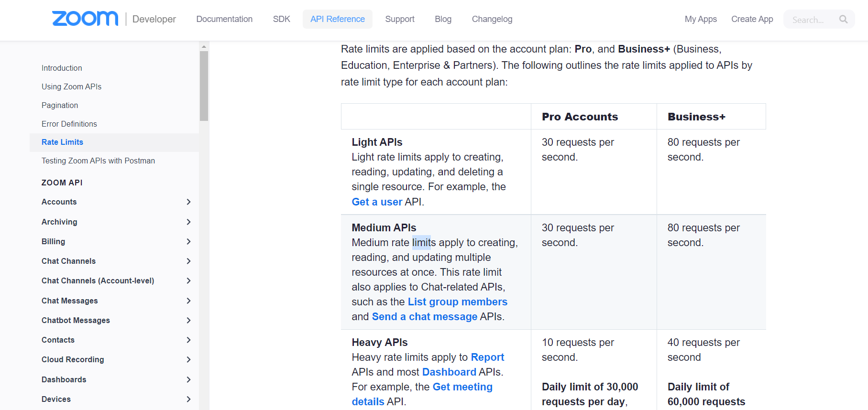Expand the Dashboards chevron
The height and width of the screenshot is (410, 868).
coord(188,379)
